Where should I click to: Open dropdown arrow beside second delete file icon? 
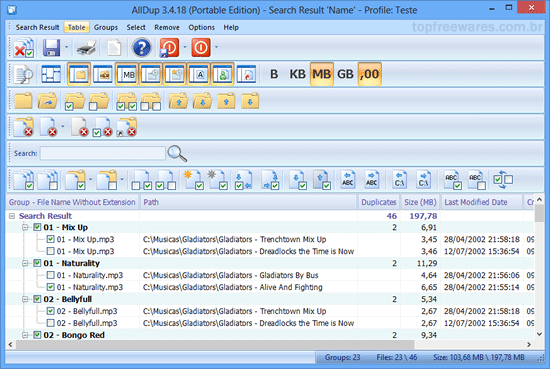[x=63, y=126]
